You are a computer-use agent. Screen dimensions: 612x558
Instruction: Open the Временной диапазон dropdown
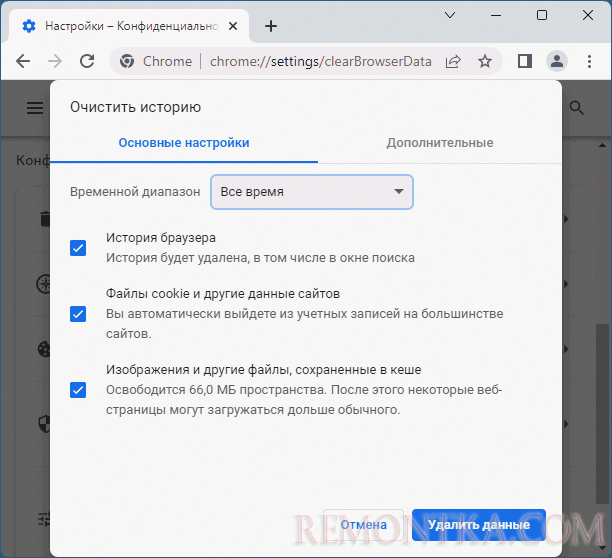312,192
